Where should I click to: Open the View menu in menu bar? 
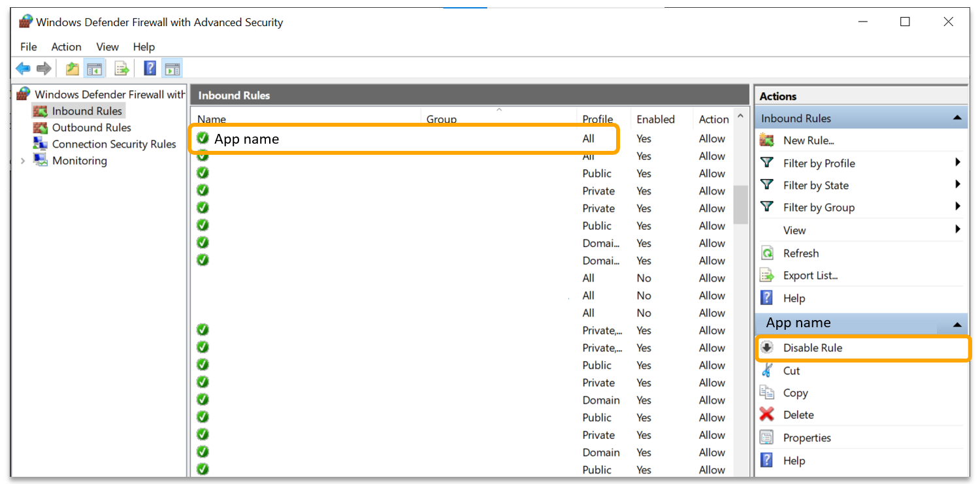[x=107, y=47]
